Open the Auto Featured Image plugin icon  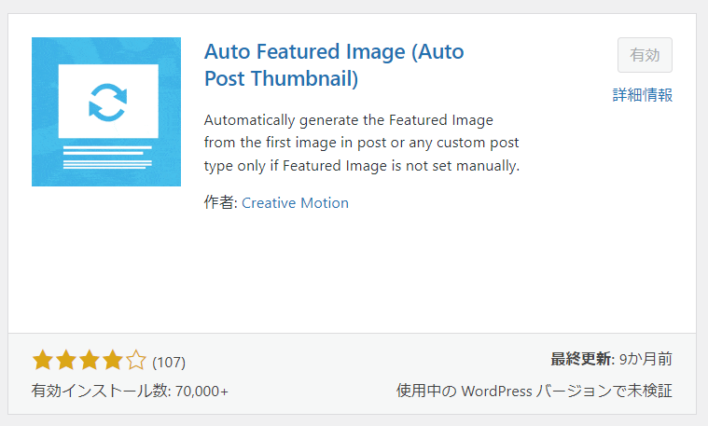[x=106, y=112]
